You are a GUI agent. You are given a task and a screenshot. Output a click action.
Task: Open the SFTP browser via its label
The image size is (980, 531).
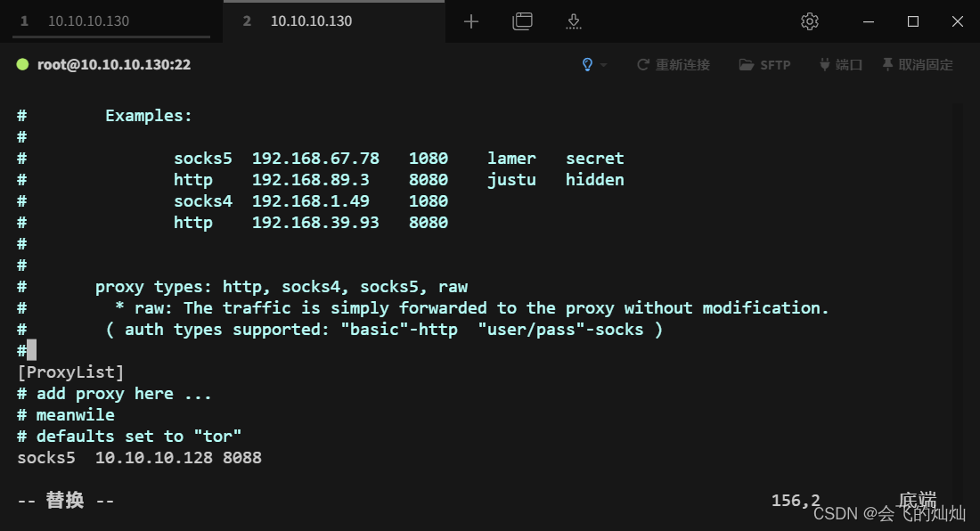(774, 64)
